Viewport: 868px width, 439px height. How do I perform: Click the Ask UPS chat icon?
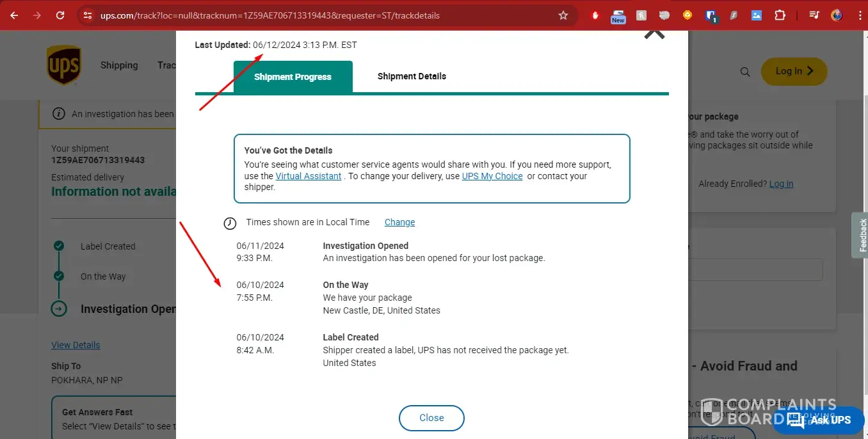click(x=796, y=420)
